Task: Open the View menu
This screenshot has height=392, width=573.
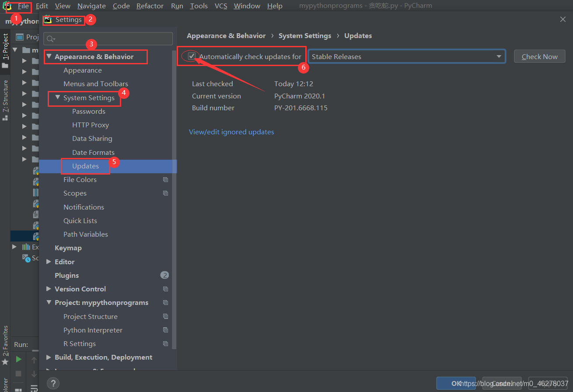Action: tap(63, 6)
